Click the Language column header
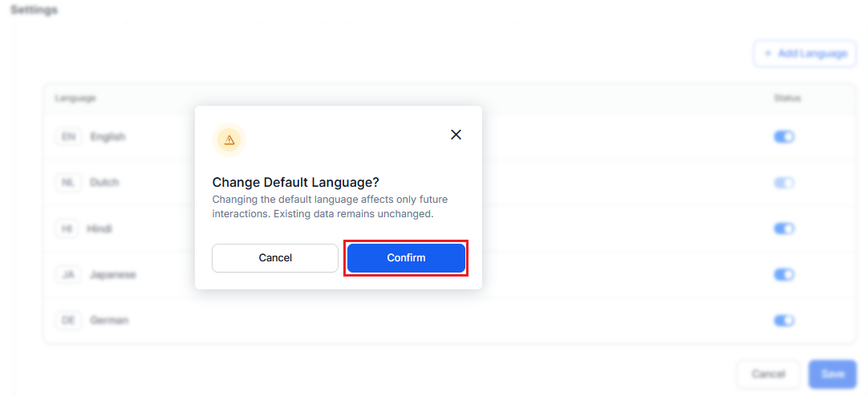Viewport: 868px width, 396px height. 75,98
